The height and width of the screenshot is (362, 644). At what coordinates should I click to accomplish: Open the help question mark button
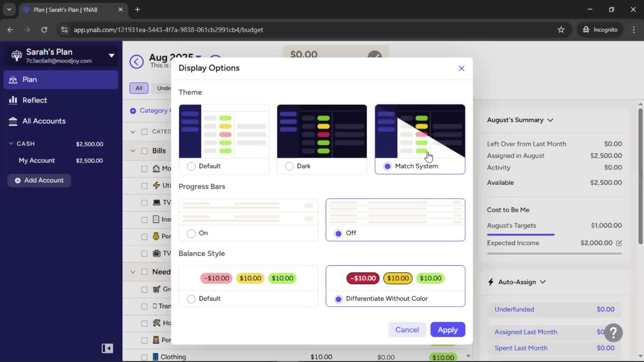pyautogui.click(x=613, y=333)
